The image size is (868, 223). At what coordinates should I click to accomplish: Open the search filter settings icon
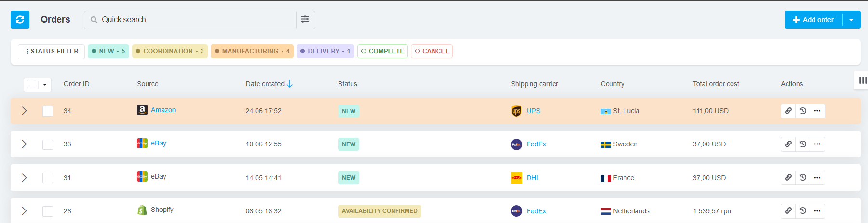coord(305,19)
